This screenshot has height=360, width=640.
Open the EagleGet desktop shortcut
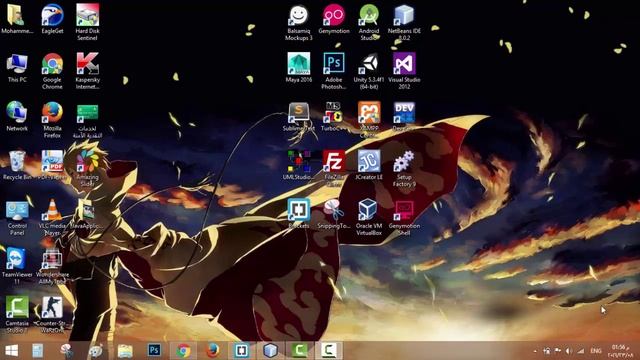[52, 19]
